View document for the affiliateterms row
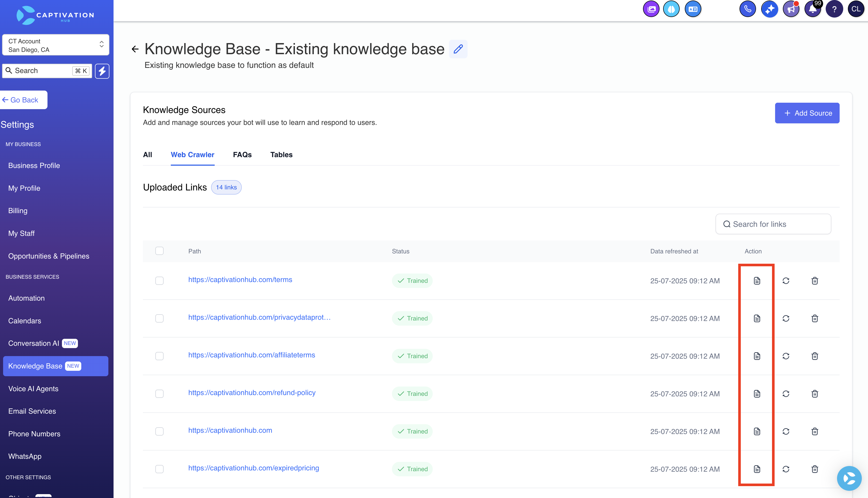The image size is (868, 498). pyautogui.click(x=757, y=356)
